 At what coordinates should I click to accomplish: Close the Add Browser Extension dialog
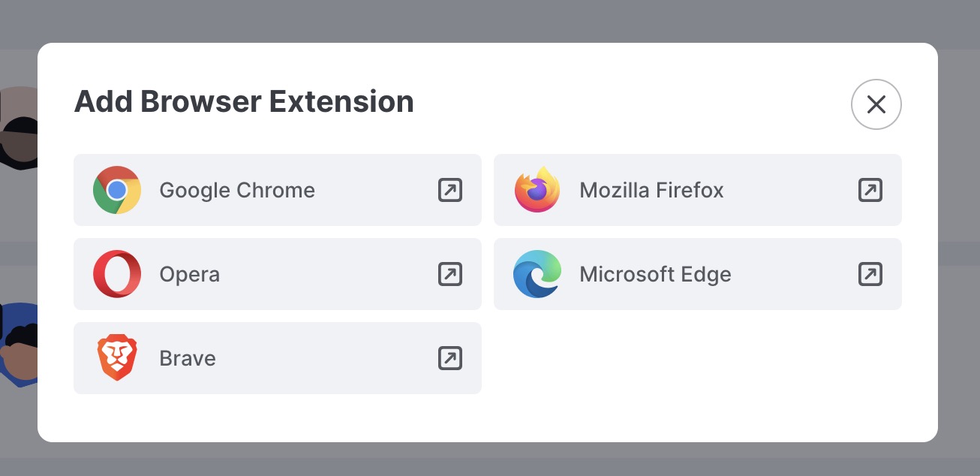(x=876, y=104)
